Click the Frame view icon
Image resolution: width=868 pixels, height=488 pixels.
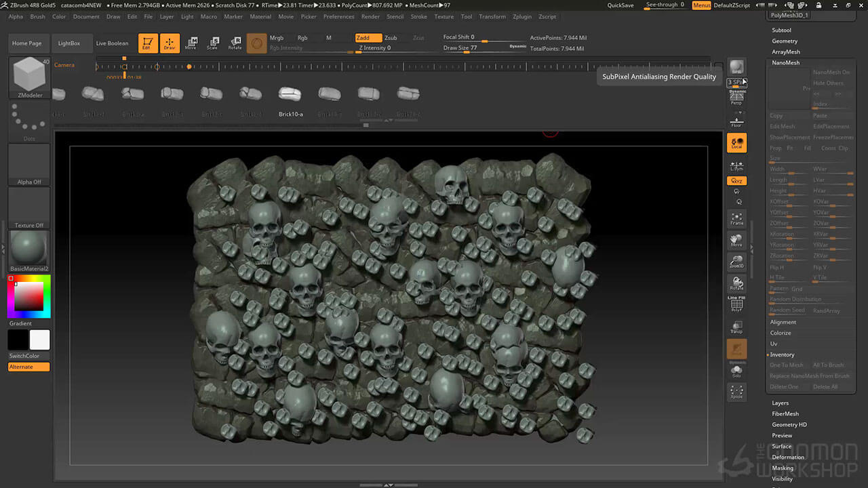[736, 218]
